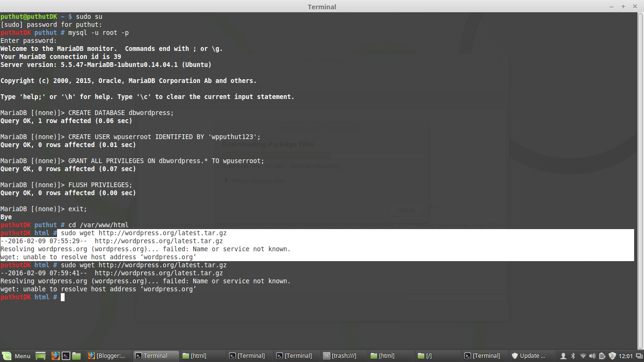
Task: Mute audio via the volume tray icon
Action: (x=593, y=356)
